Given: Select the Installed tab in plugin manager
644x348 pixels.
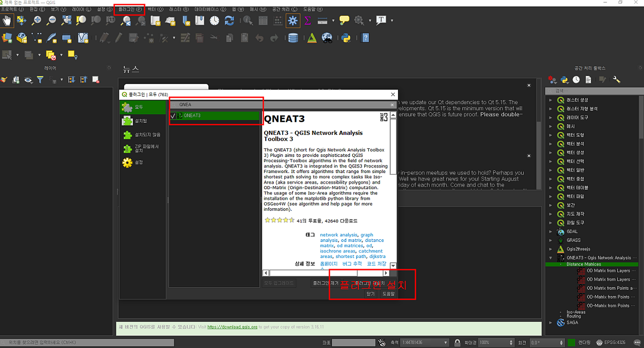Looking at the screenshot, I should point(142,121).
